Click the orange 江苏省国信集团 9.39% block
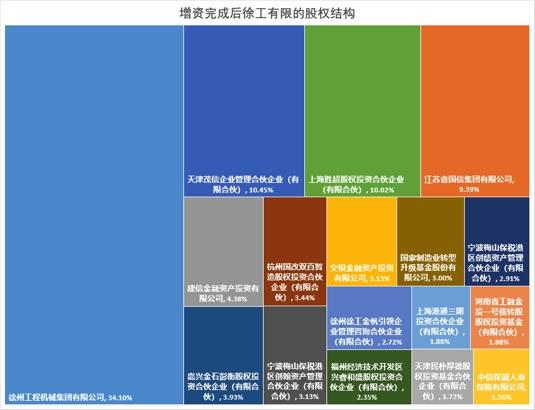The width and height of the screenshot is (535, 410). coord(475,111)
